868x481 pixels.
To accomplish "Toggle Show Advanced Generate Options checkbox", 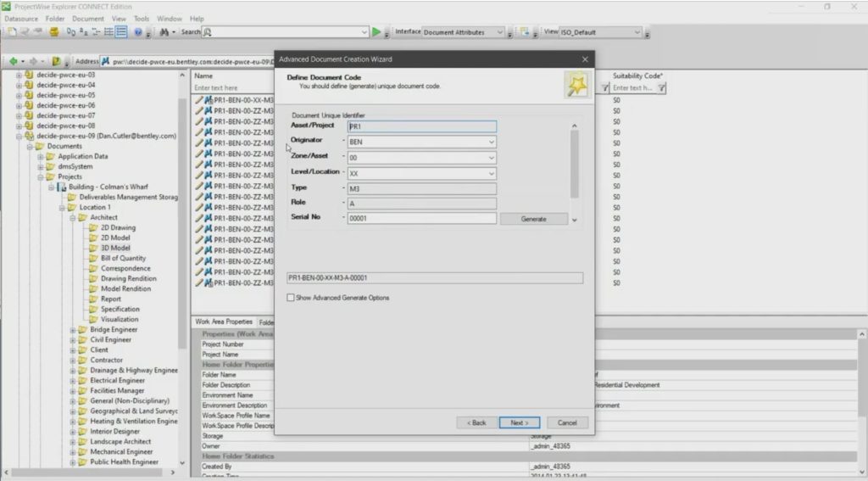I will pos(290,298).
